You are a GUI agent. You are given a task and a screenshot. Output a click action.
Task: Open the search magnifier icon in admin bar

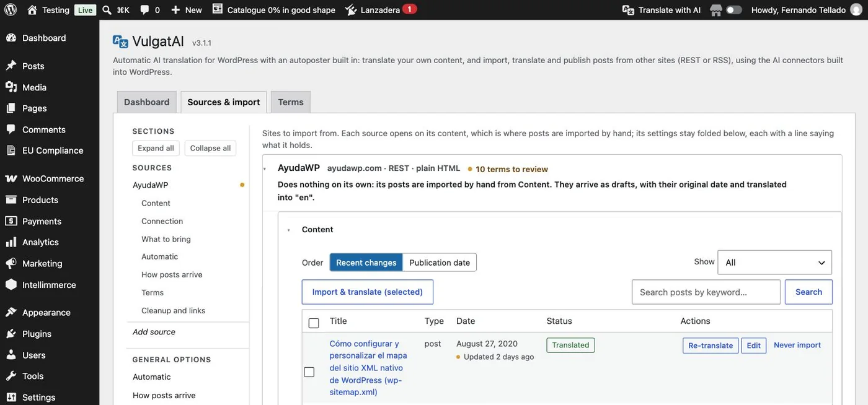pos(107,10)
